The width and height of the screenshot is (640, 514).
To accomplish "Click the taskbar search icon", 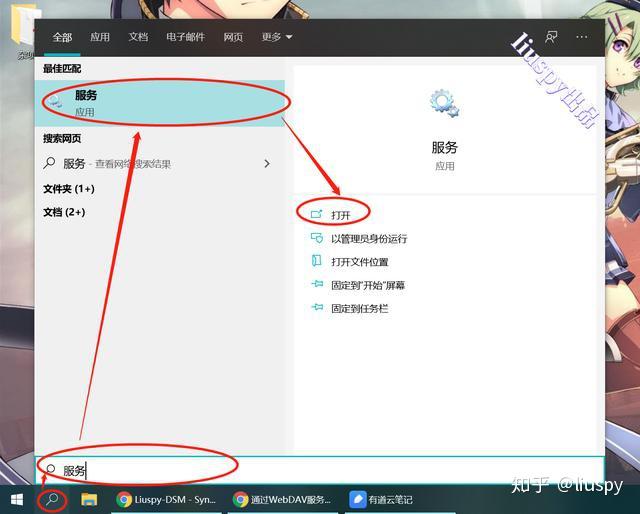I will tap(53, 499).
